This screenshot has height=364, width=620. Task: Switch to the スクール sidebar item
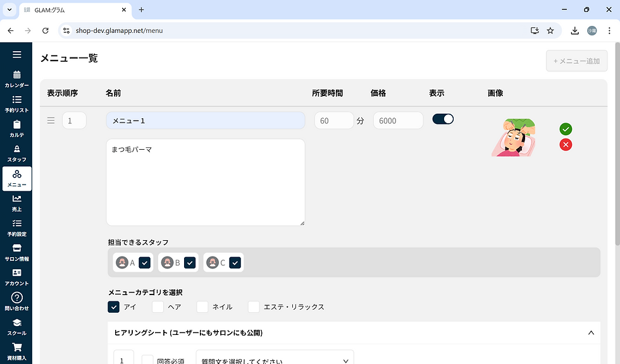coord(16,327)
